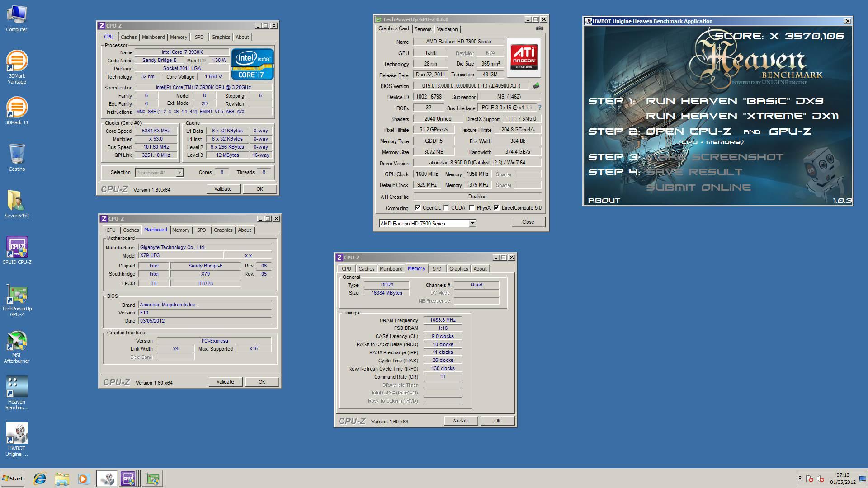868x488 pixels.
Task: Click the Start button
Action: [x=13, y=479]
